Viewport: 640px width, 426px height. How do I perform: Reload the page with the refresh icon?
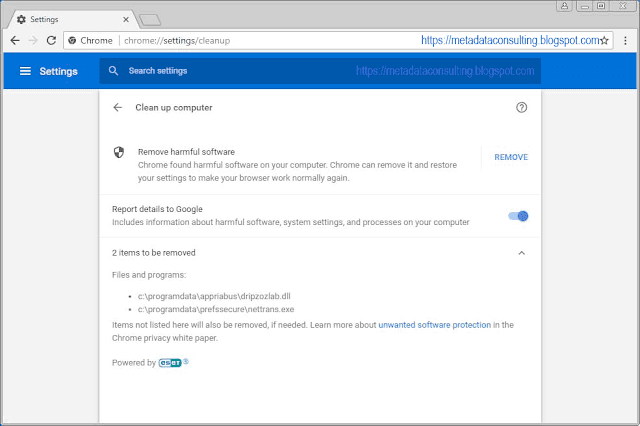pos(51,40)
